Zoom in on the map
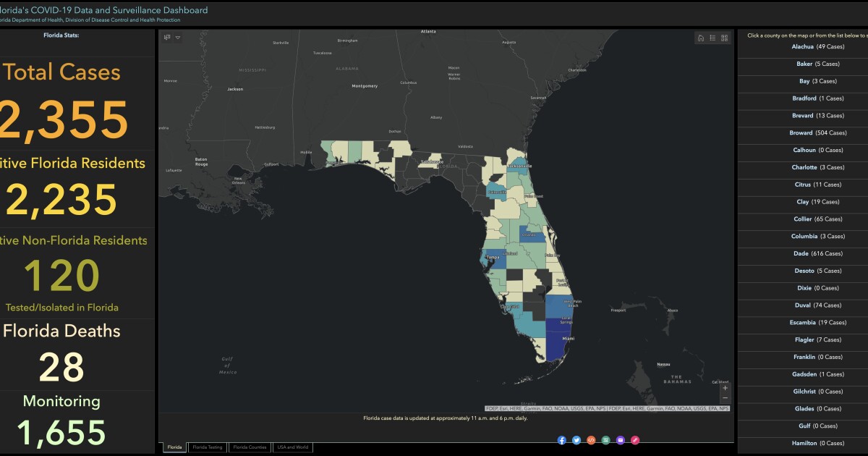 coord(726,388)
